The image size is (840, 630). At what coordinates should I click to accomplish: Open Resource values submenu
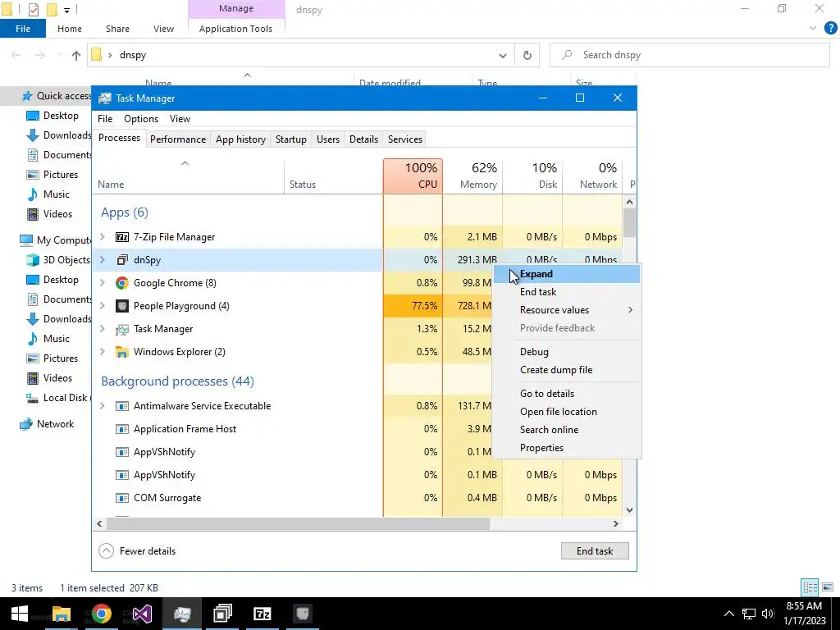tap(566, 310)
